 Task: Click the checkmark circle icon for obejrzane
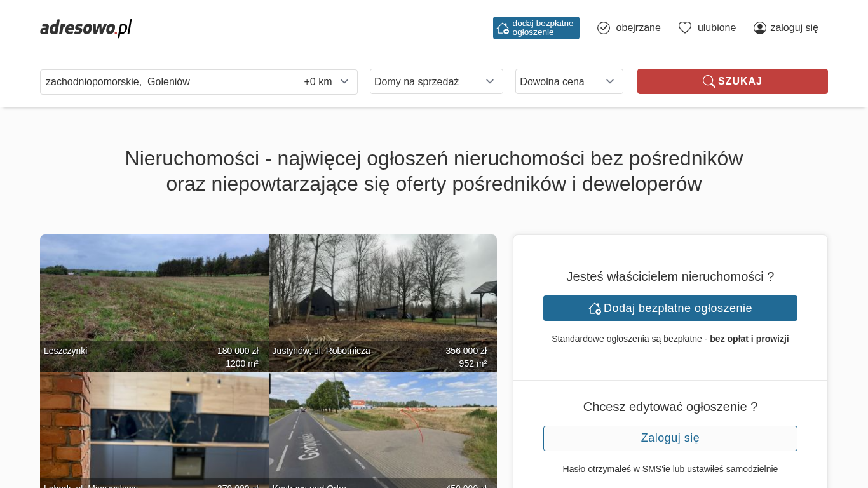[x=604, y=28]
